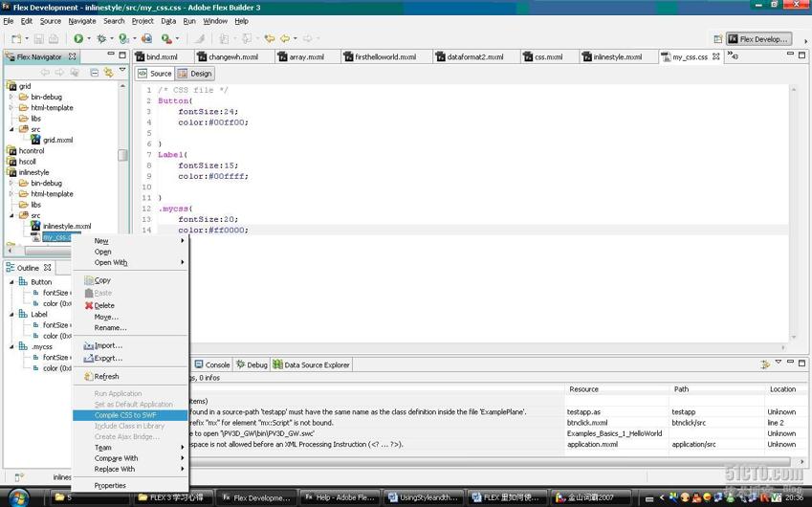Viewport: 812px width, 507px height.
Task: Collapse the Button node in Outline
Action: (x=12, y=282)
